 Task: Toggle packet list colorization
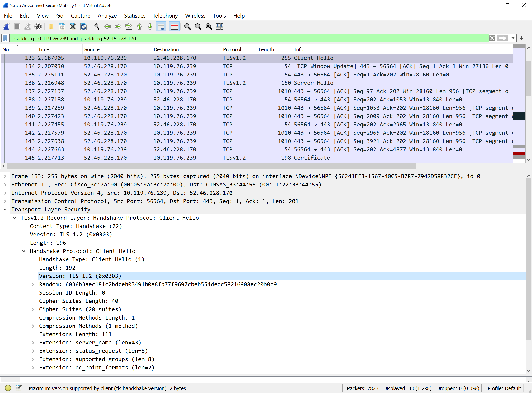[x=174, y=27]
